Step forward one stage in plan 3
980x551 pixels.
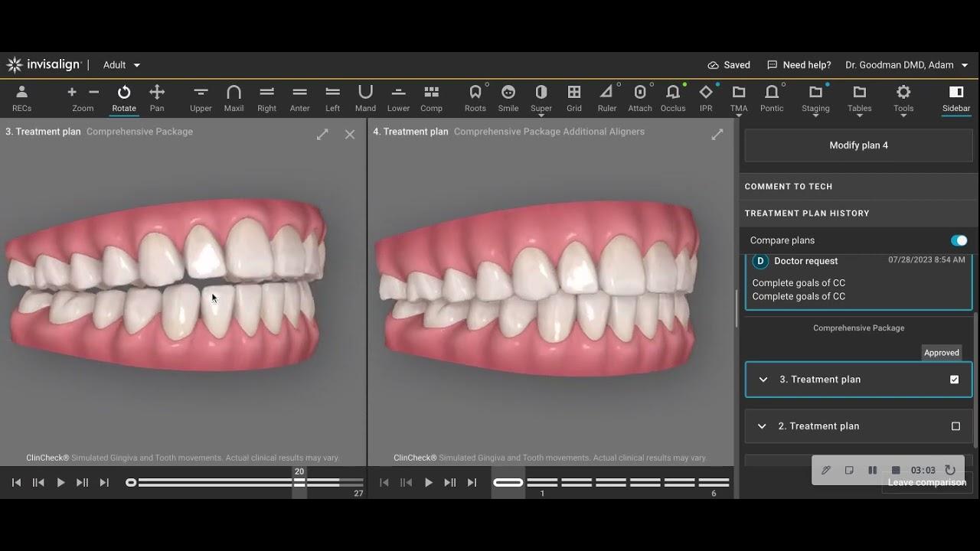pos(82,483)
